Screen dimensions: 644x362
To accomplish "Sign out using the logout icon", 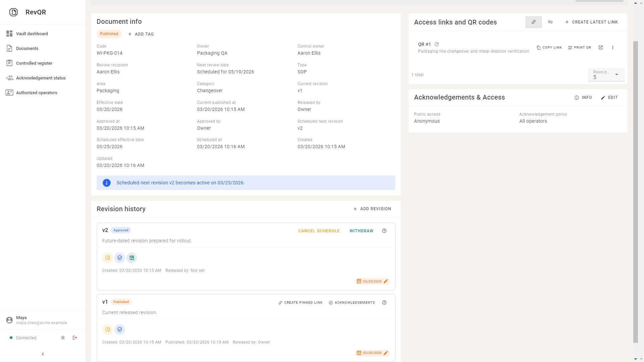I will point(74,338).
